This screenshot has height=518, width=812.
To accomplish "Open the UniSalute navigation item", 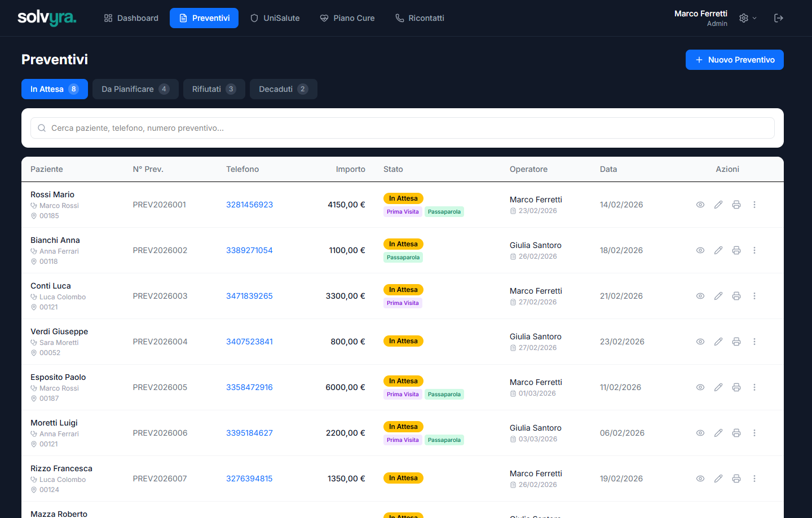I will pyautogui.click(x=275, y=18).
